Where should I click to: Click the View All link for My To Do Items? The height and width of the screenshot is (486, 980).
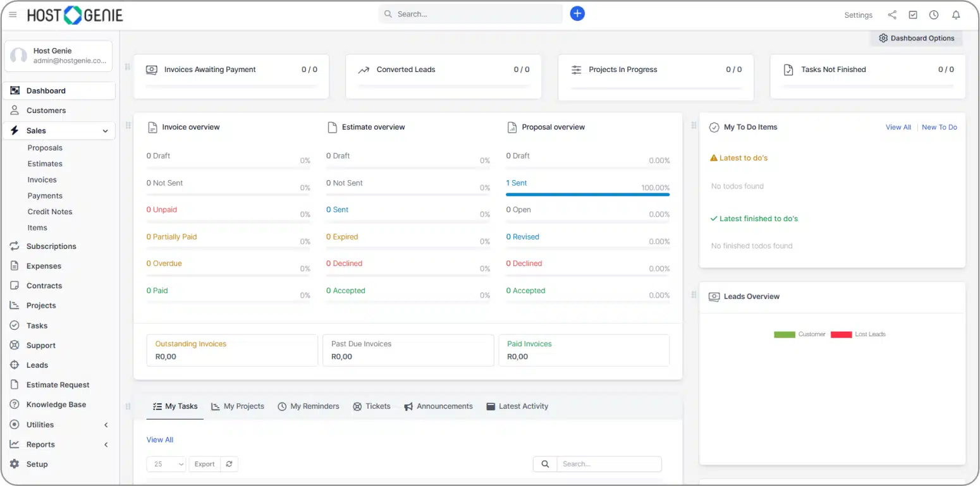tap(898, 127)
